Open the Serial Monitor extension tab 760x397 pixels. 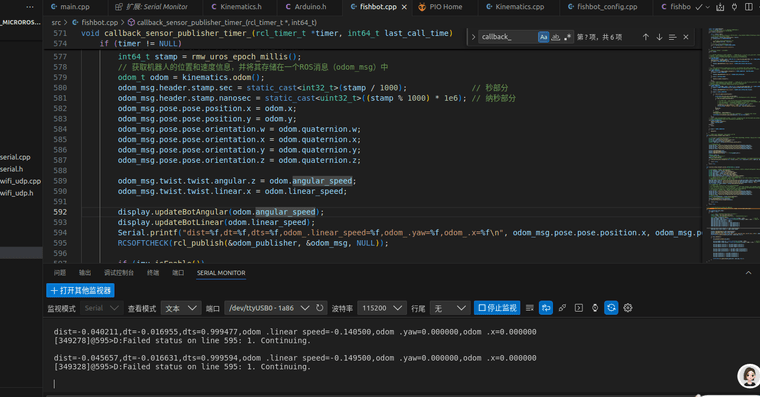tap(151, 7)
